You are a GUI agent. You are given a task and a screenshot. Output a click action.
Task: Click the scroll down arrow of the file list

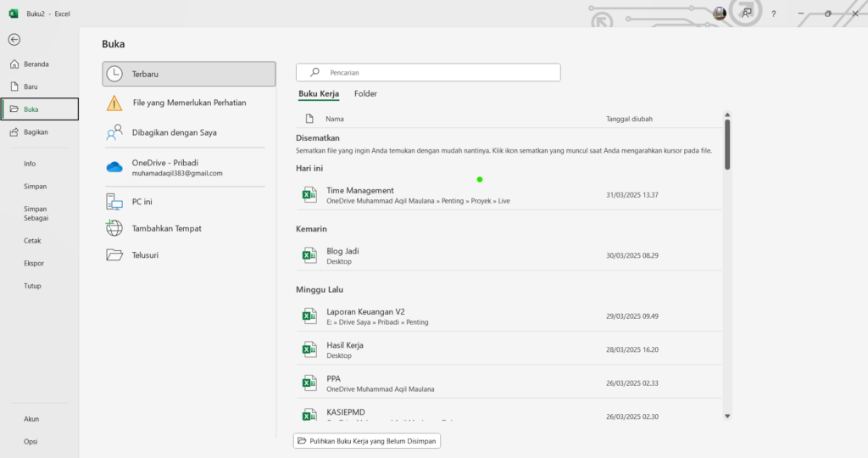[727, 416]
